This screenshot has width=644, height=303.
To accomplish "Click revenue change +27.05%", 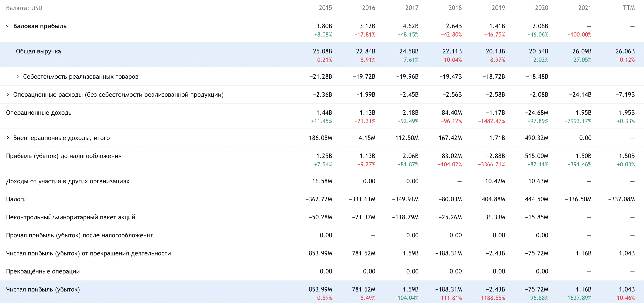I will coord(581,60).
